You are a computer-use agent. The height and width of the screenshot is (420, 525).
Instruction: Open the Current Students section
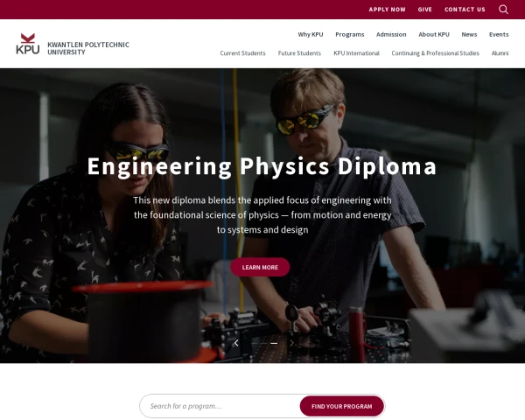point(242,53)
